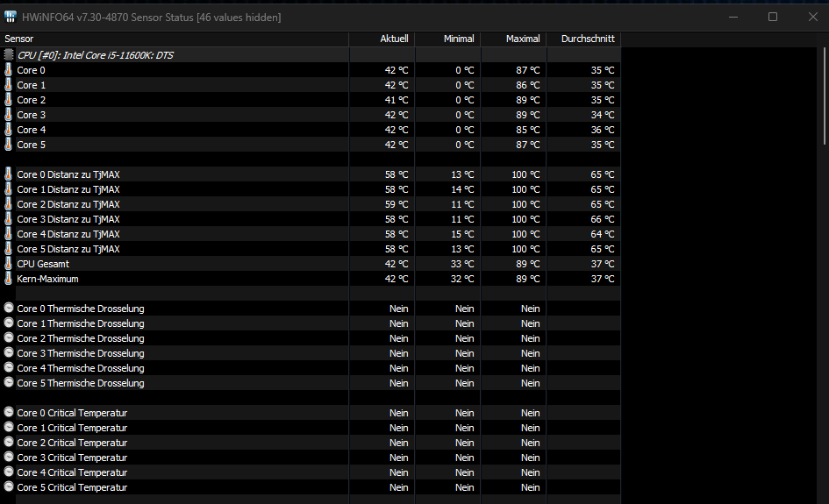
Task: Click Core 0 maximal value 87 °C
Action: tap(527, 70)
